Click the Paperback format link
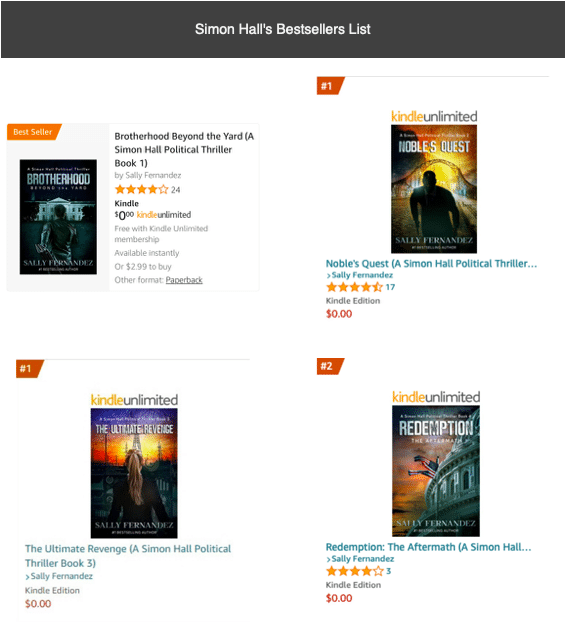 [184, 280]
